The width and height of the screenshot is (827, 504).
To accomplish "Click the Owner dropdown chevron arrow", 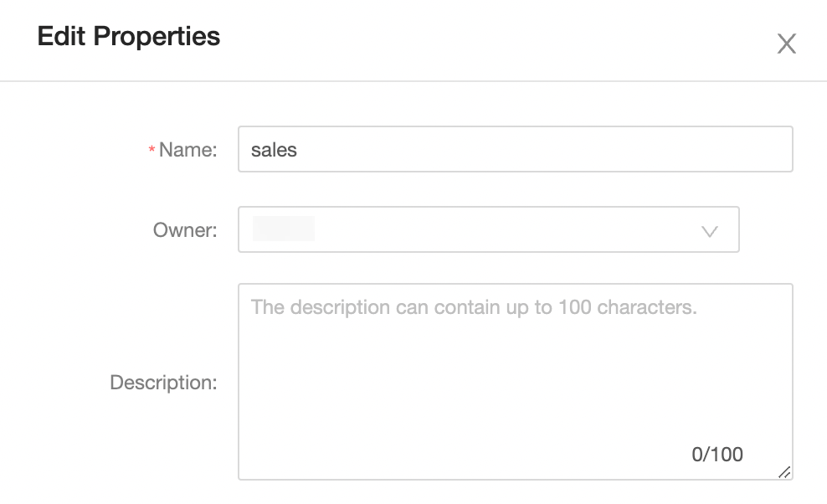I will coord(710,231).
